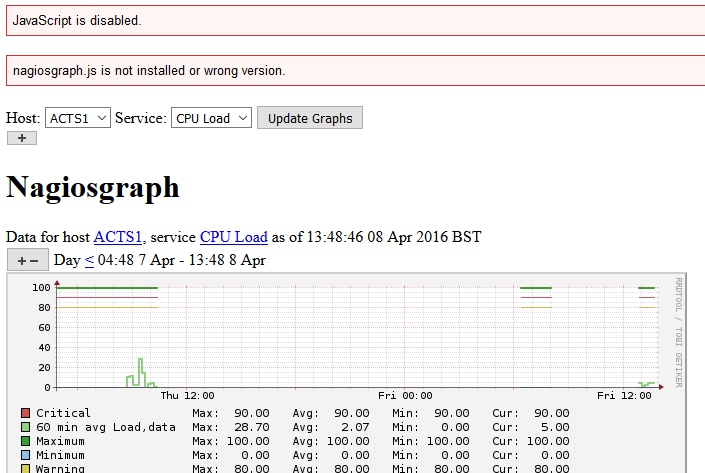Click the blue Minimum legend swatch

[x=26, y=455]
